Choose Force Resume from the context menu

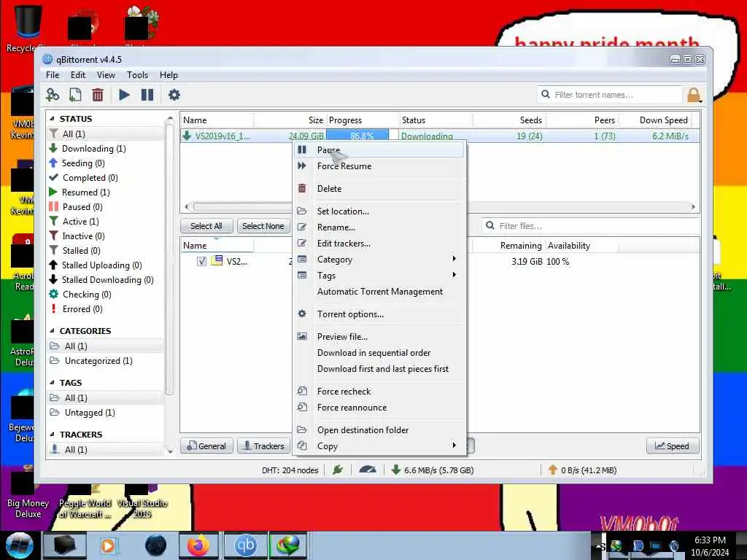(379, 166)
